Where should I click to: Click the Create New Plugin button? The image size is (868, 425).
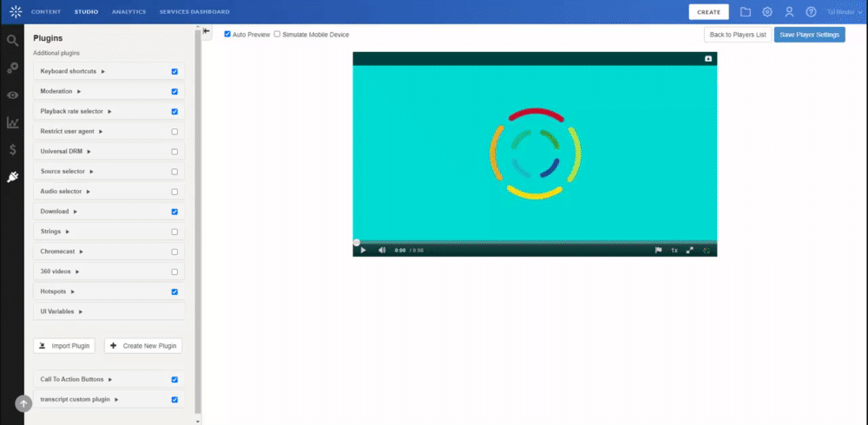click(x=143, y=346)
